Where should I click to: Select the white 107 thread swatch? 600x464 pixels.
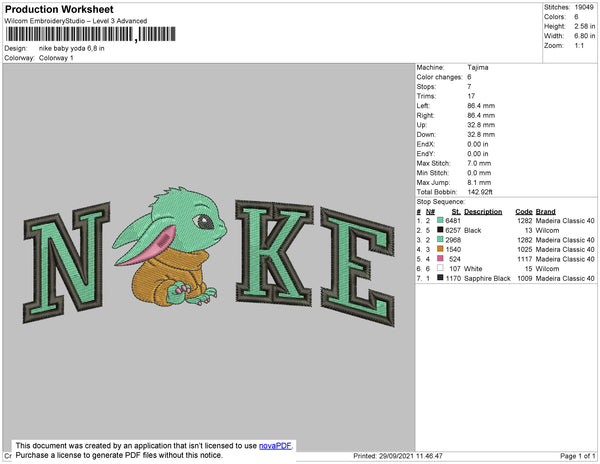coord(440,268)
